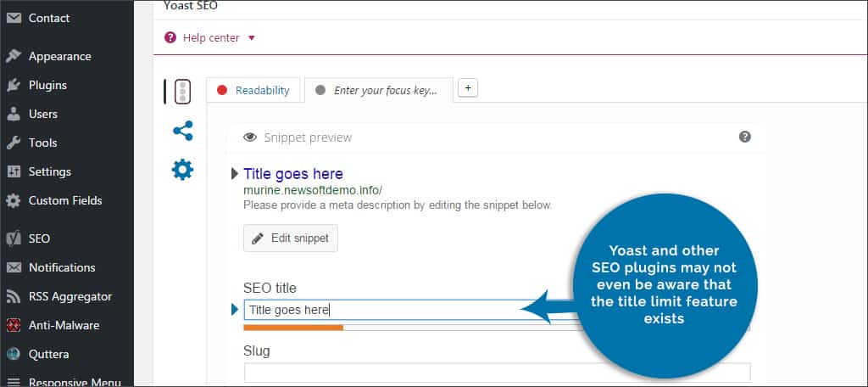Viewport: 868px width, 387px height.
Task: Click the RSS Aggregator feed icon
Action: (14, 296)
